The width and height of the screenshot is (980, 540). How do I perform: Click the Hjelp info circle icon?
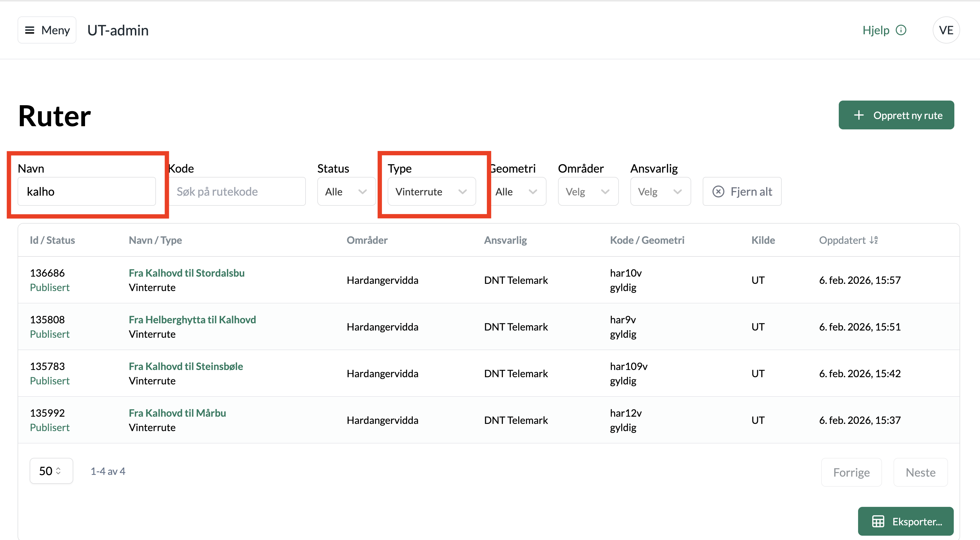tap(901, 30)
